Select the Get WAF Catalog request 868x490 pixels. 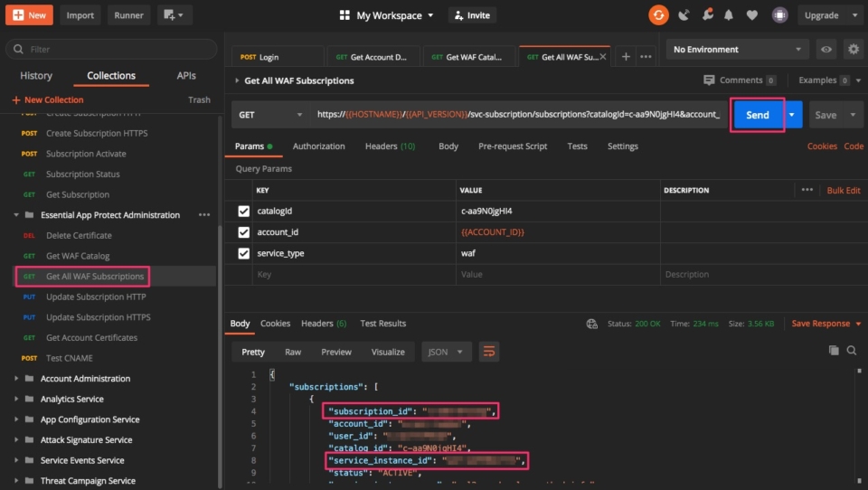click(78, 256)
